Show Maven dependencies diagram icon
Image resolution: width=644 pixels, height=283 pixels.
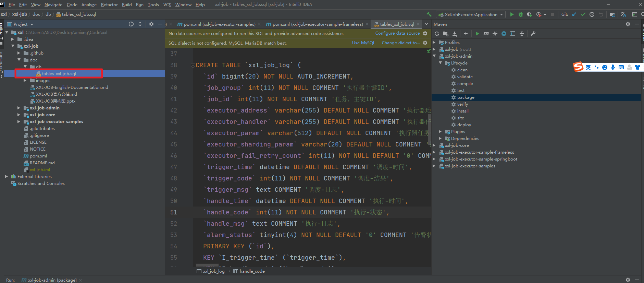coord(513,34)
